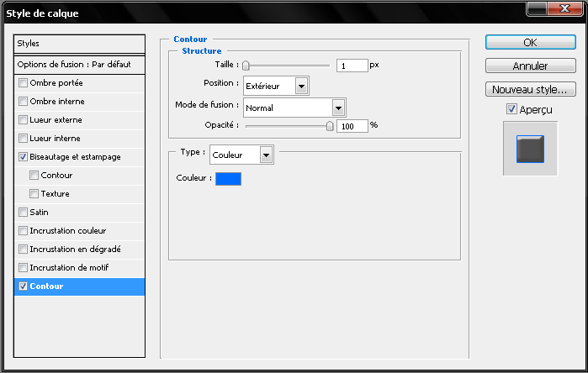Click the Taille slider handle
This screenshot has height=373, width=588.
(246, 66)
